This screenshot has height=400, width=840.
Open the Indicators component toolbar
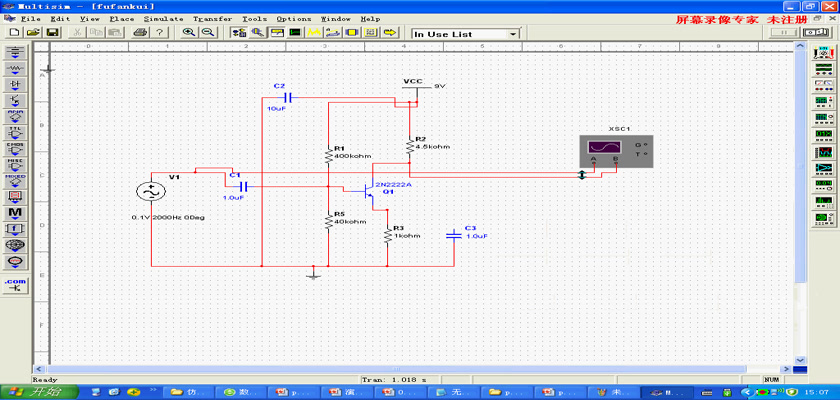(15, 197)
